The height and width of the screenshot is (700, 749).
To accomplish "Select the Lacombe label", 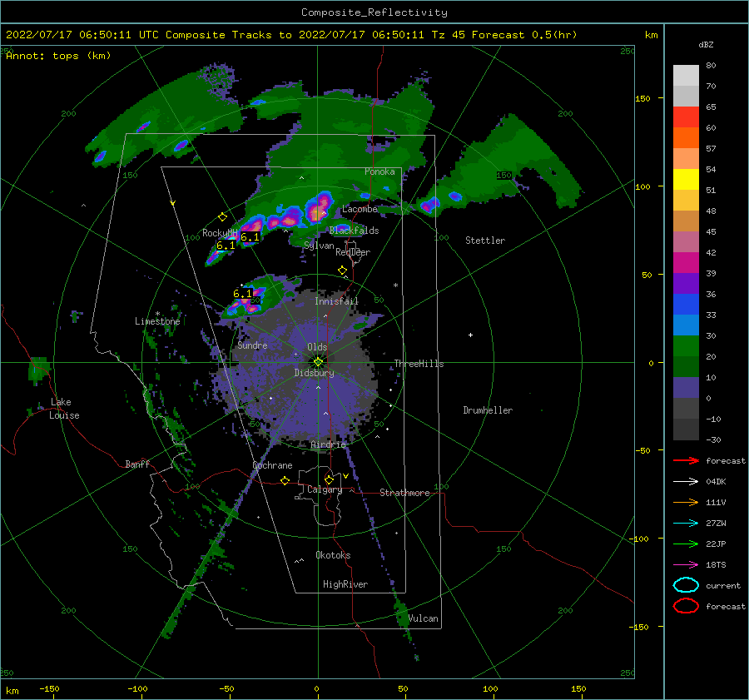I will (360, 209).
